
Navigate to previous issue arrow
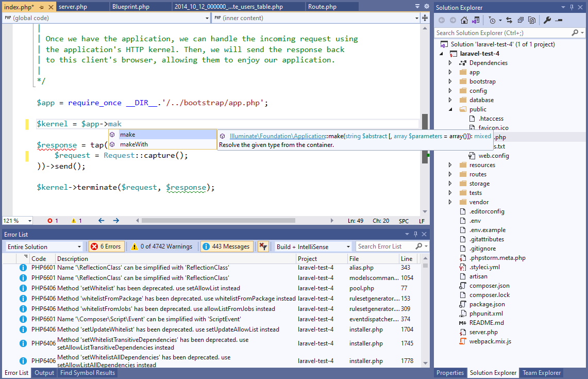tap(101, 221)
